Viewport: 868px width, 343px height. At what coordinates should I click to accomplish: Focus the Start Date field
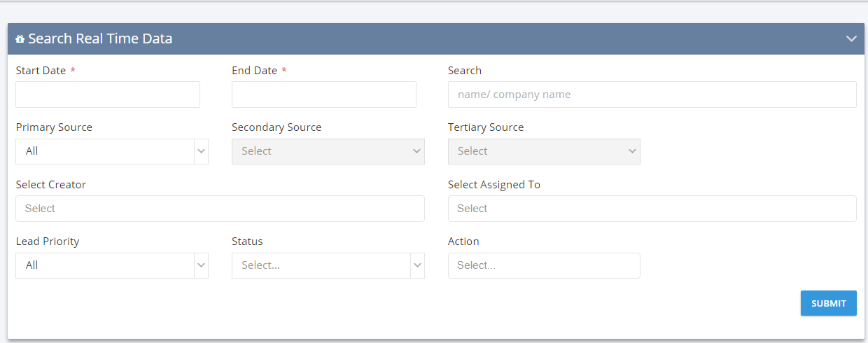point(108,94)
